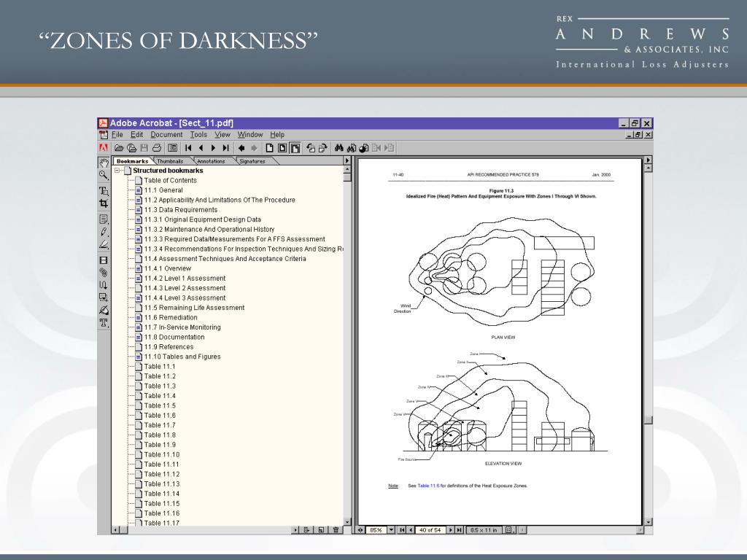Select the Zoom In magnifier tool
Screen dimensions: 747x560
(x=104, y=175)
